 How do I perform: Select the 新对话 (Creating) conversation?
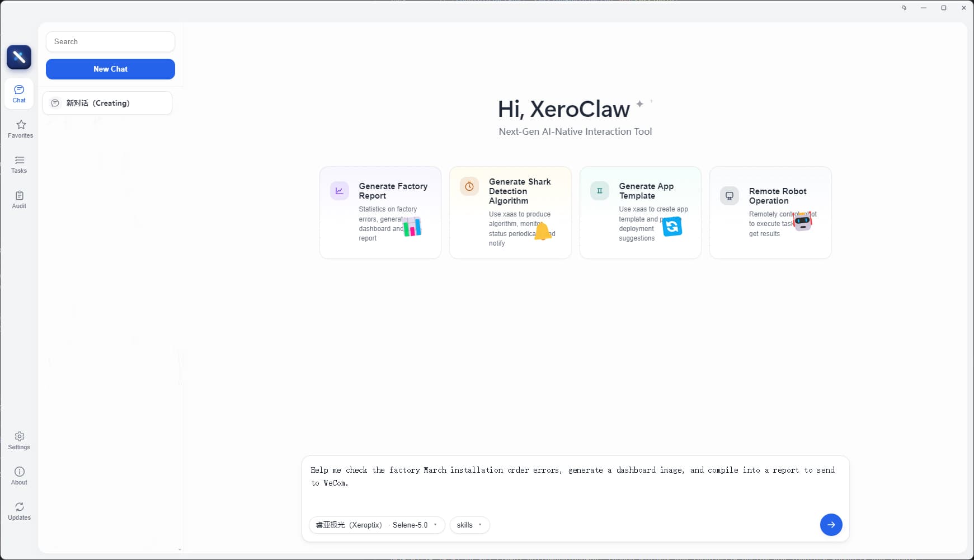[x=107, y=103]
